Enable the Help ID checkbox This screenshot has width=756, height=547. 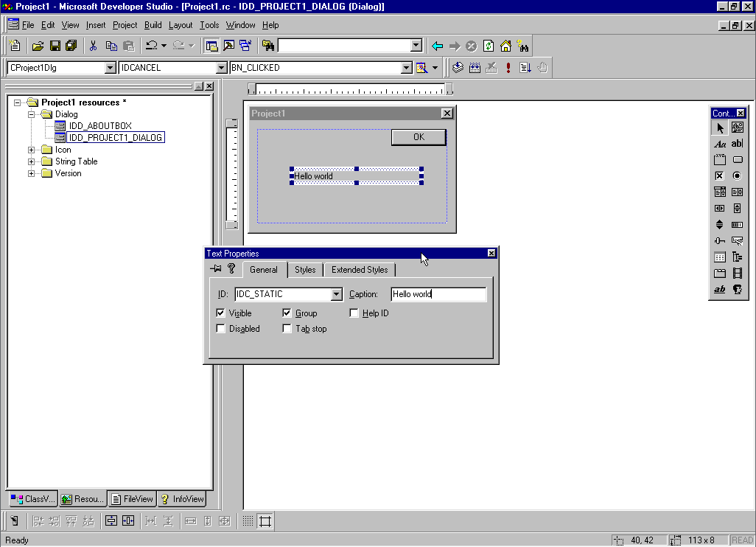click(354, 313)
